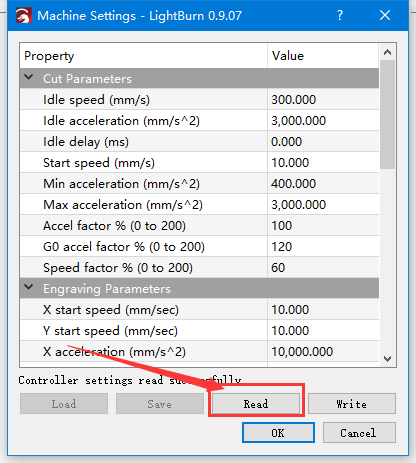Close the Machine Settings dialog

tap(385, 15)
